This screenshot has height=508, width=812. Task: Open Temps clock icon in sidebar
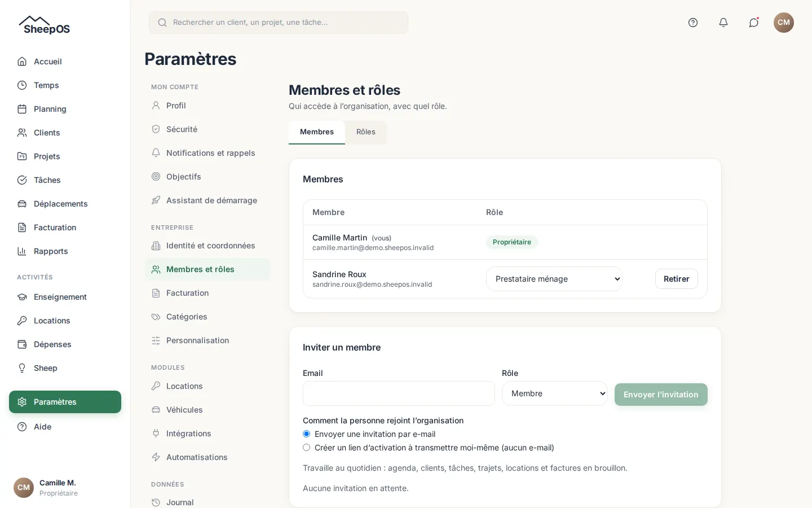pos(22,85)
